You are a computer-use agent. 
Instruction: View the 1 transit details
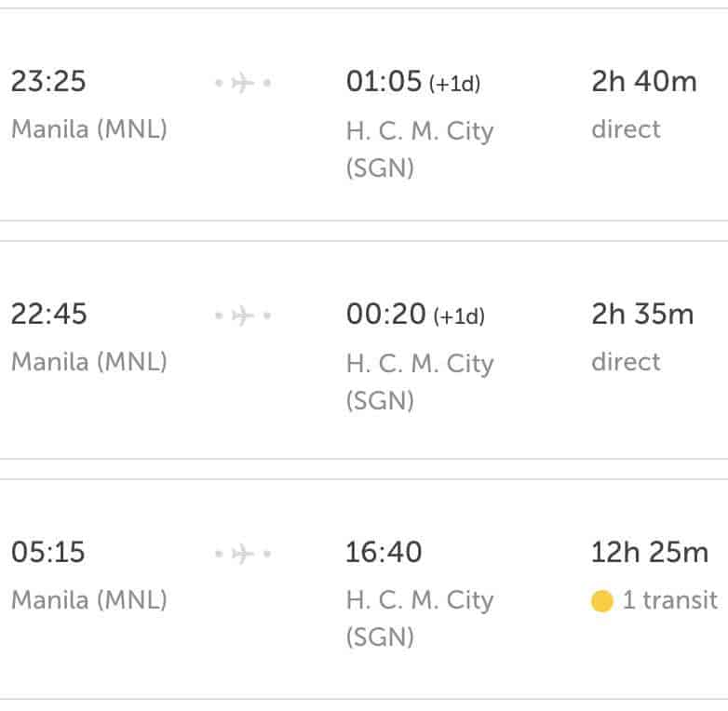[669, 600]
